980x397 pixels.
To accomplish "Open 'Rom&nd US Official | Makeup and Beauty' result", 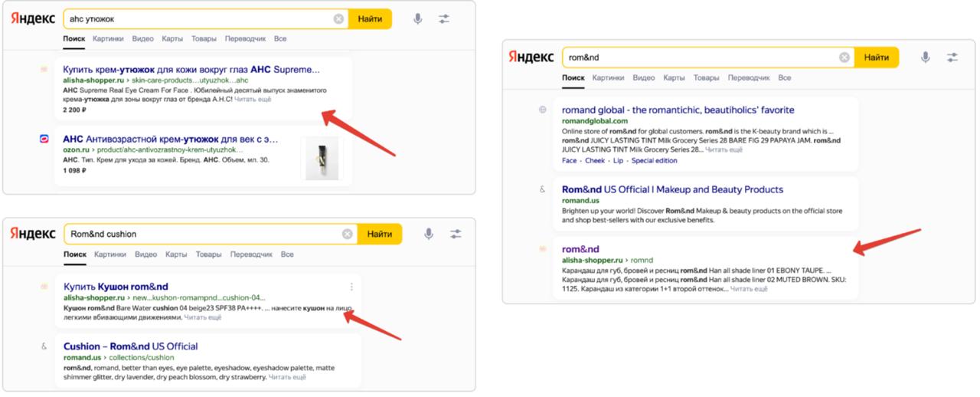I will click(x=672, y=189).
